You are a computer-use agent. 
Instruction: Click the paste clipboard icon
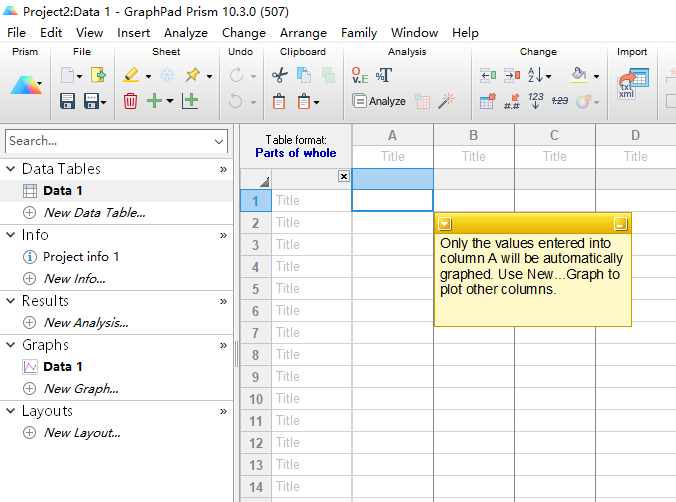(279, 101)
